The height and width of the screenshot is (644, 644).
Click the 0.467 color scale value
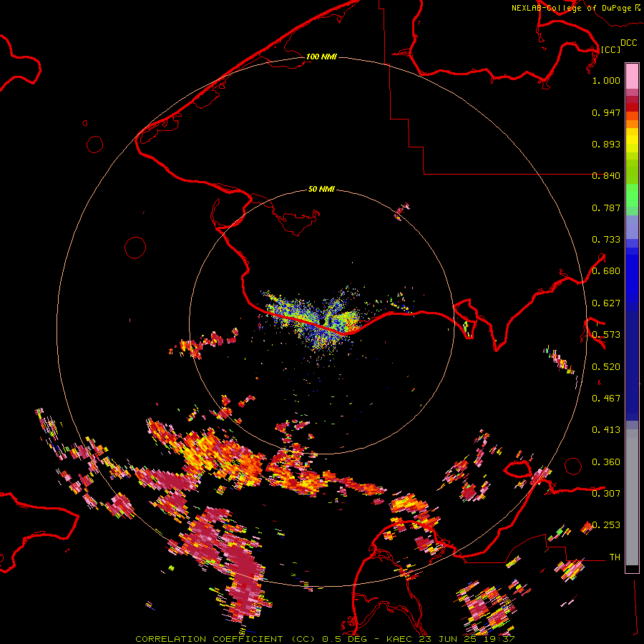click(x=606, y=399)
